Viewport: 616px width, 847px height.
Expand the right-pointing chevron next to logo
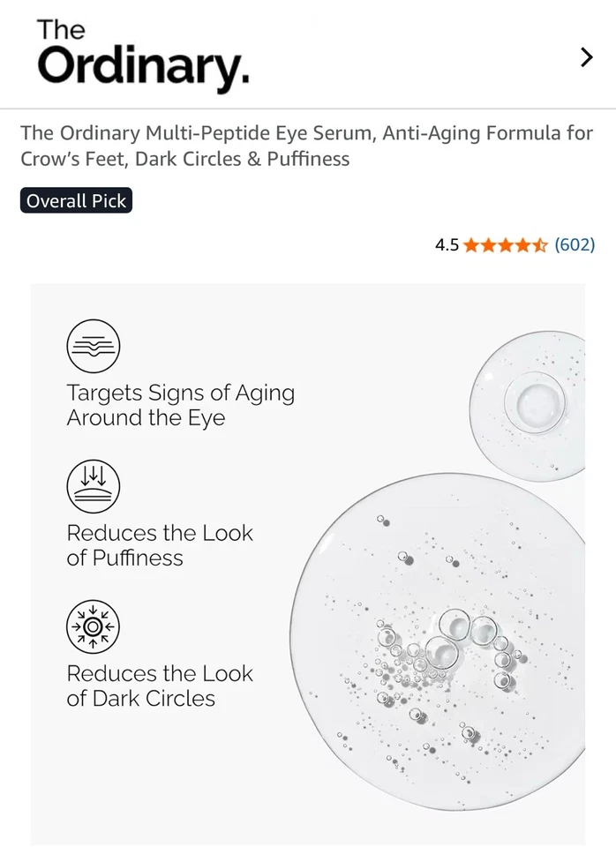[585, 56]
